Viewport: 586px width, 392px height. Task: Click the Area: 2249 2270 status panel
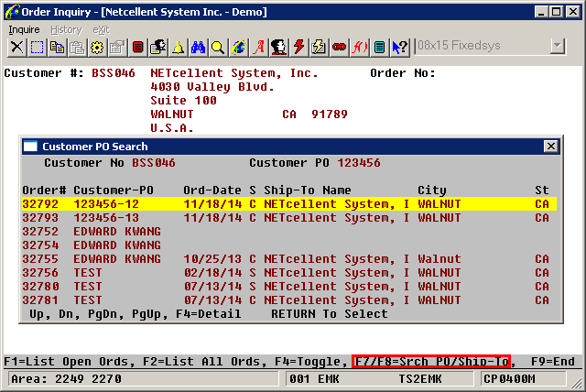click(x=142, y=379)
